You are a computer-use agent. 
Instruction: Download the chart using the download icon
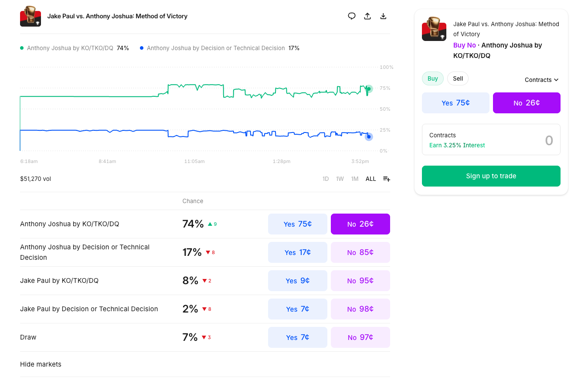coord(383,16)
